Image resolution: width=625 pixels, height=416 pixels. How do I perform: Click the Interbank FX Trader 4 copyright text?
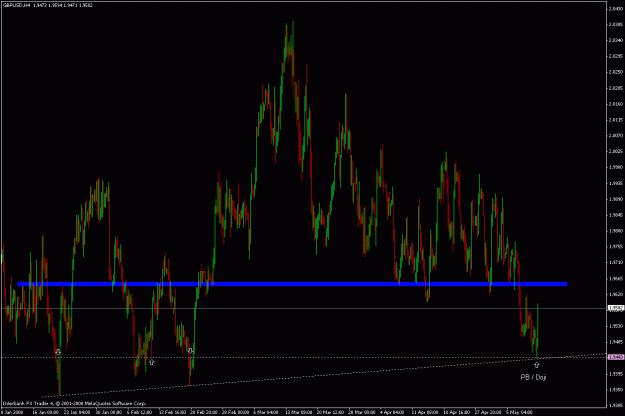(x=75, y=403)
